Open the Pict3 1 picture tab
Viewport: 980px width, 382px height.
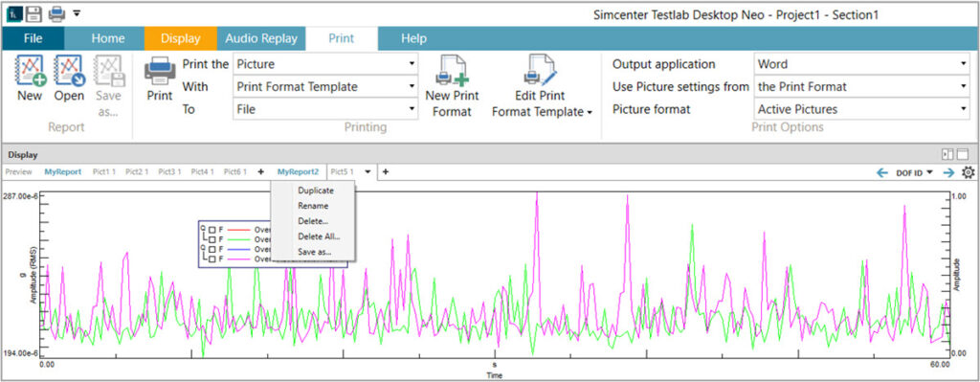click(169, 172)
